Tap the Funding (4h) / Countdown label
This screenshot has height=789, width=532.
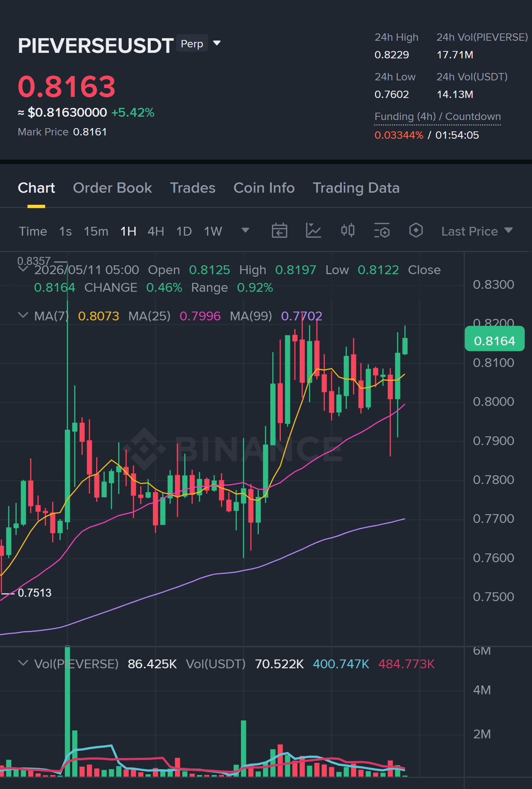(x=438, y=117)
